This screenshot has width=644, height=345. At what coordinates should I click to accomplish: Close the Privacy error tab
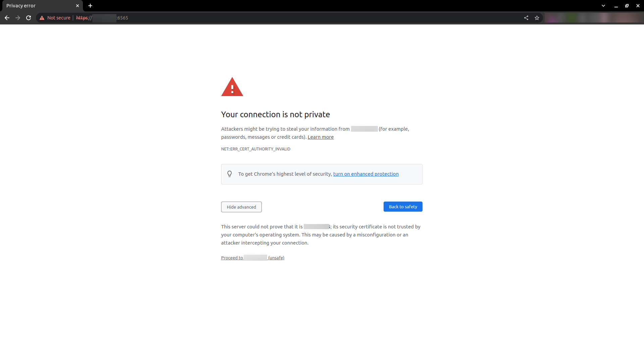click(x=78, y=6)
